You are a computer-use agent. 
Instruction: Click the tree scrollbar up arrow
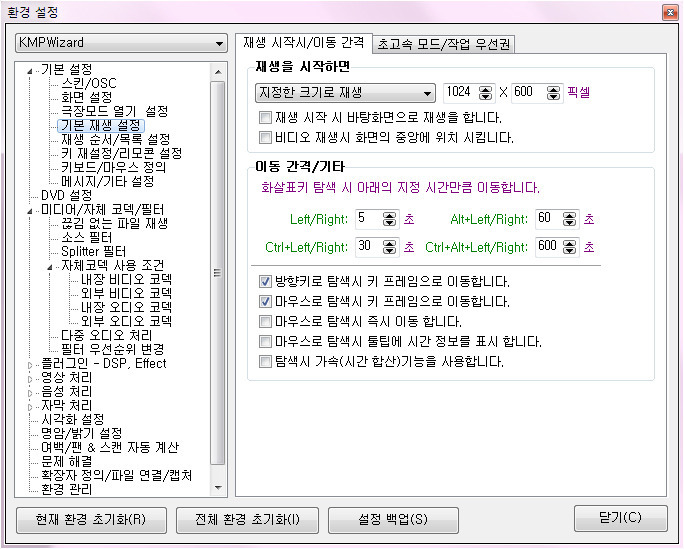click(218, 72)
